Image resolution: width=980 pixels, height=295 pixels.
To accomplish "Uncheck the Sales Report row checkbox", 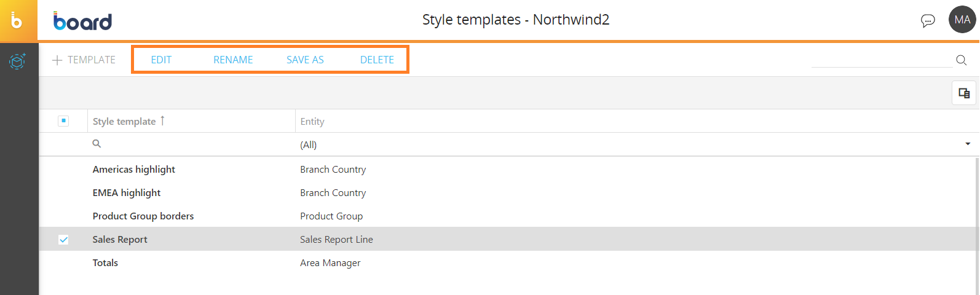I will pyautogui.click(x=63, y=240).
